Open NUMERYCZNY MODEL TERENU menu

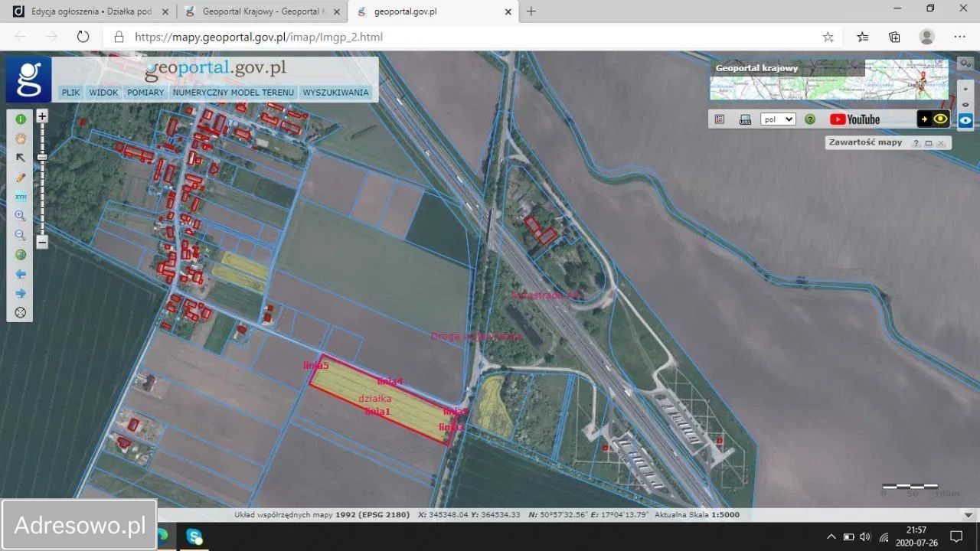pos(233,93)
